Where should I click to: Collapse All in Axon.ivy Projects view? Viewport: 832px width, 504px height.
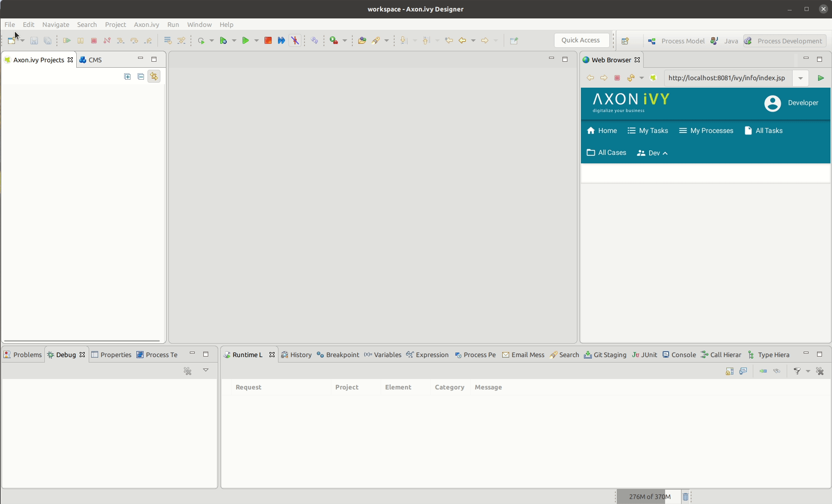coord(141,76)
